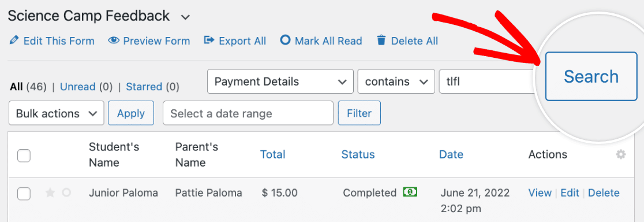View the Junior Paloma entry
Image resolution: width=644 pixels, height=222 pixels.
click(540, 193)
